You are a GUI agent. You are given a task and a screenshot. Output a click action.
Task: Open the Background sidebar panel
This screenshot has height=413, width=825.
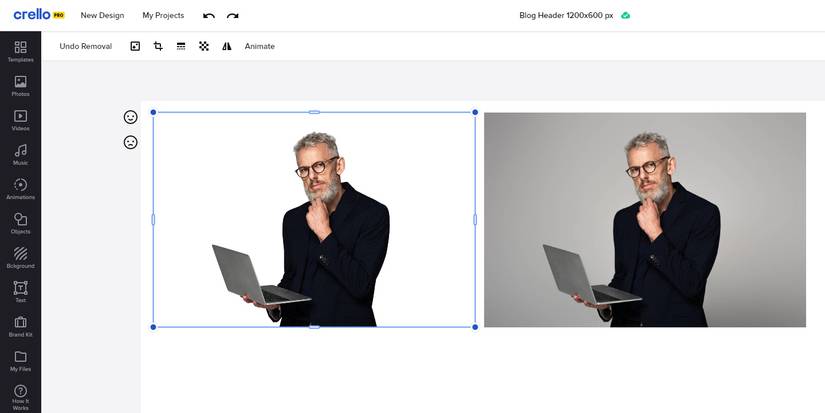(x=21, y=258)
